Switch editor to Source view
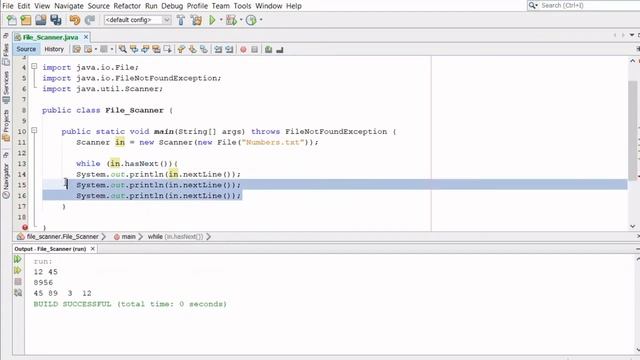Viewport: 640px width, 360px height. (x=26, y=49)
